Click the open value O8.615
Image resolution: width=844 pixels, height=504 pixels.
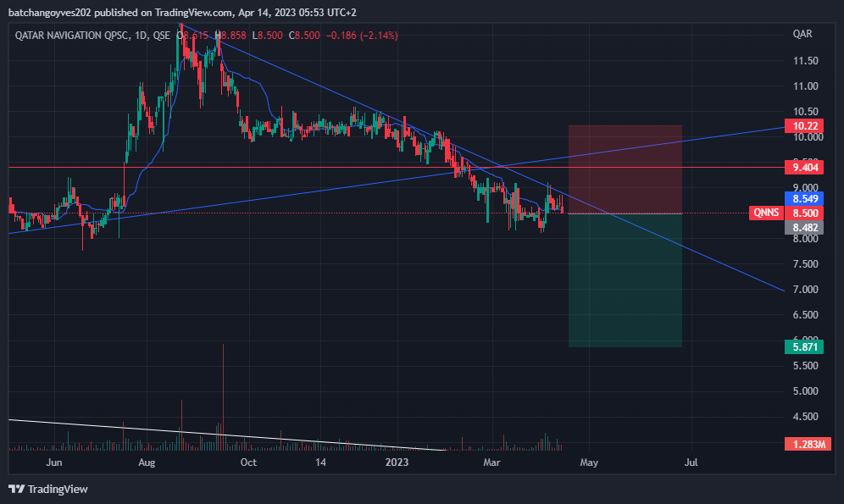(192, 36)
